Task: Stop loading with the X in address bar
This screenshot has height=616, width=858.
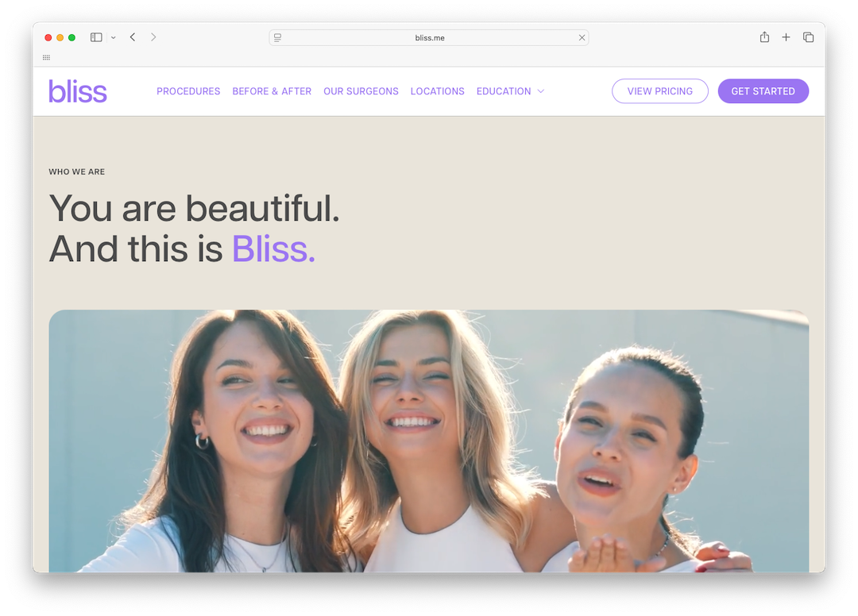Action: pyautogui.click(x=582, y=38)
